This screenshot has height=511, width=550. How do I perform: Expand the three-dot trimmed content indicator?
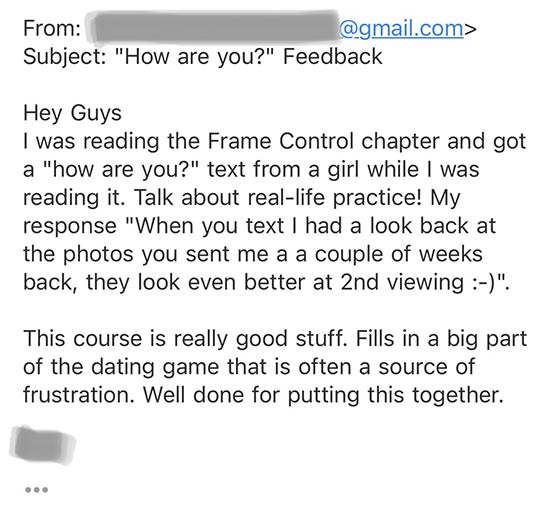pos(36,490)
